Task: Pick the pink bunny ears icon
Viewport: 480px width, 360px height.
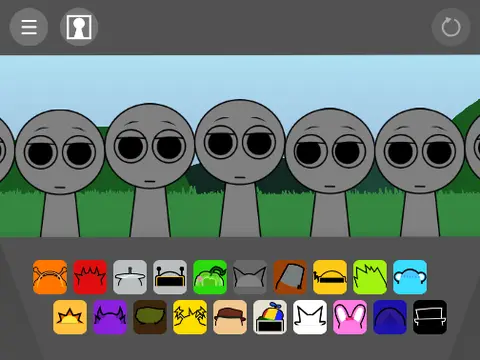Action: click(x=350, y=317)
